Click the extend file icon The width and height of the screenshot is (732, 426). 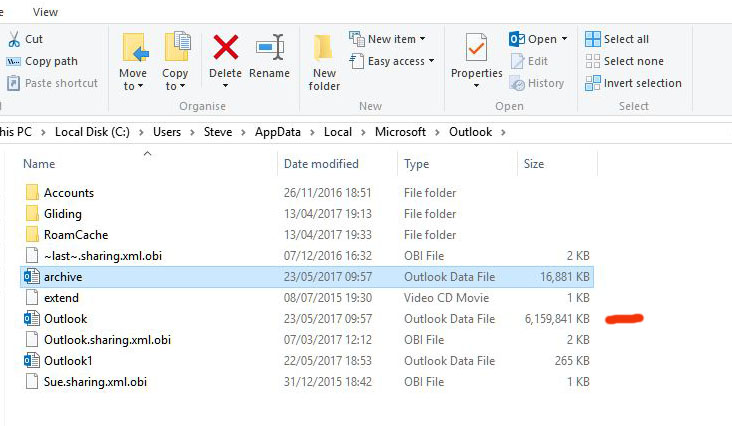[x=32, y=298]
